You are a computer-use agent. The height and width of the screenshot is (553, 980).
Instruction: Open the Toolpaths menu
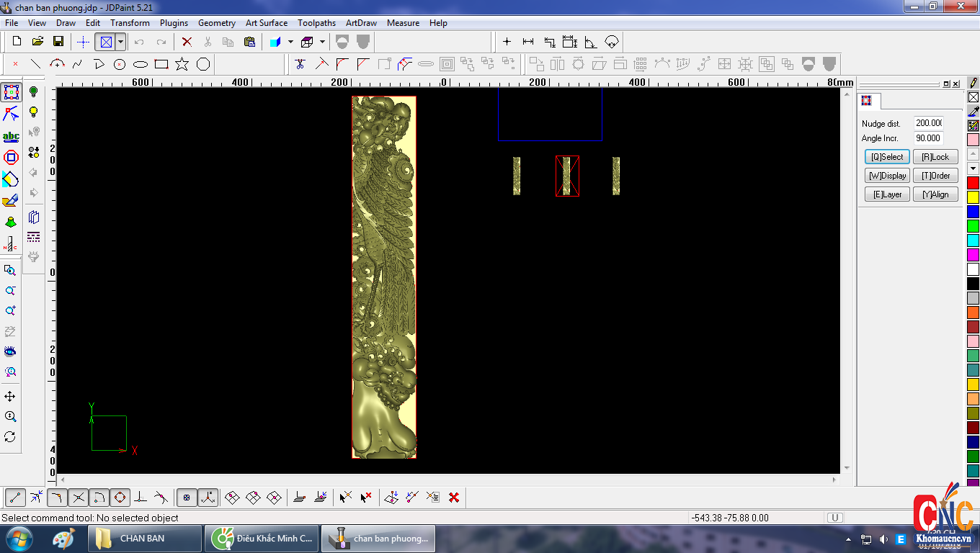pos(316,23)
